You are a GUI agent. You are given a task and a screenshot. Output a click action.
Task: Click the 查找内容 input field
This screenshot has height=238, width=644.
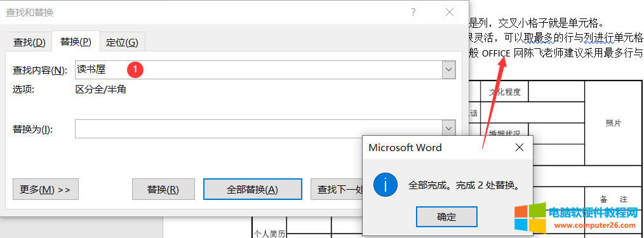[x=258, y=70]
